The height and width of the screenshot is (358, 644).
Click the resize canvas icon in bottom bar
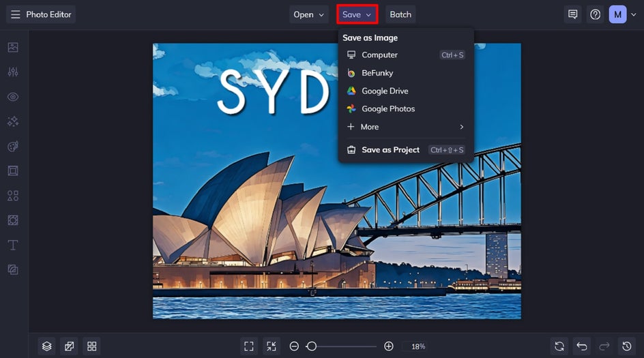69,346
